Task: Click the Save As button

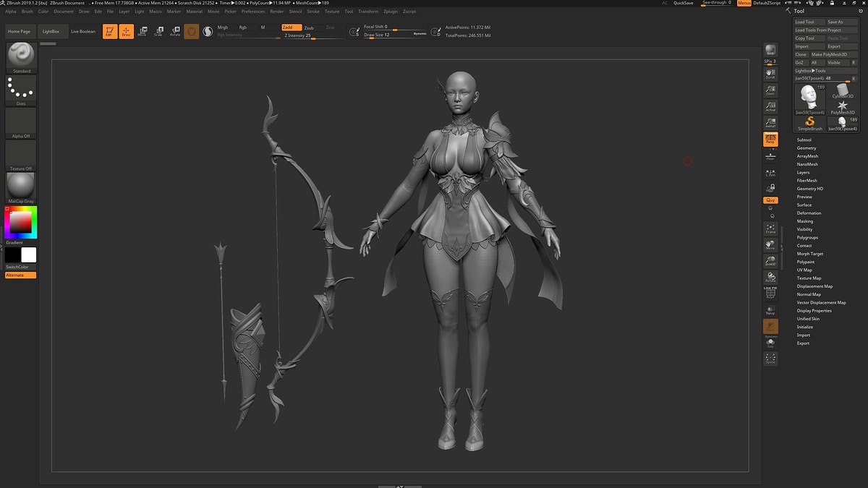Action: [843, 22]
